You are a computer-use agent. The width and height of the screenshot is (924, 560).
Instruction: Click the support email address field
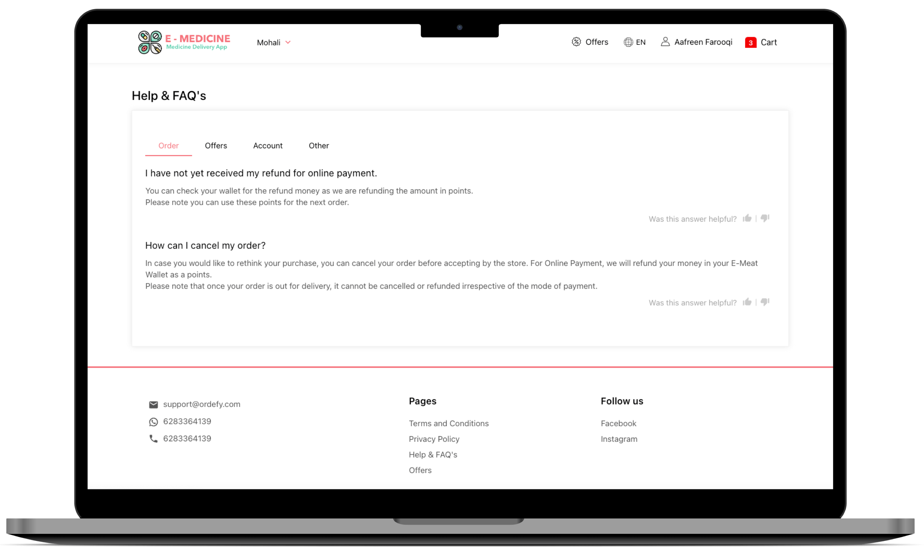(x=201, y=404)
